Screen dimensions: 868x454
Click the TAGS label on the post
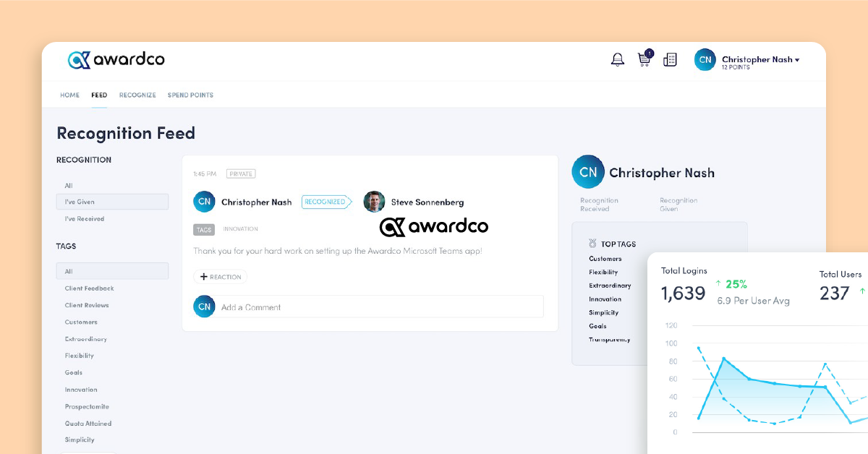(204, 229)
